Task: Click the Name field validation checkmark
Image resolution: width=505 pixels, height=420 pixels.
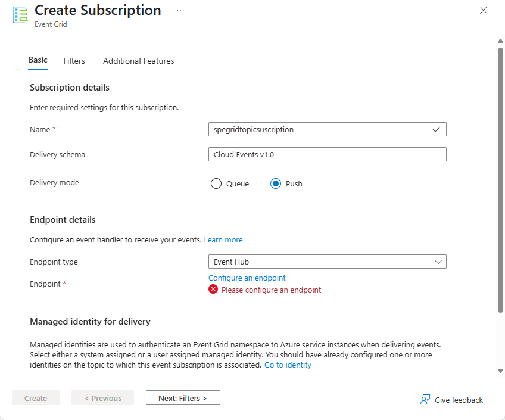Action: pos(437,129)
